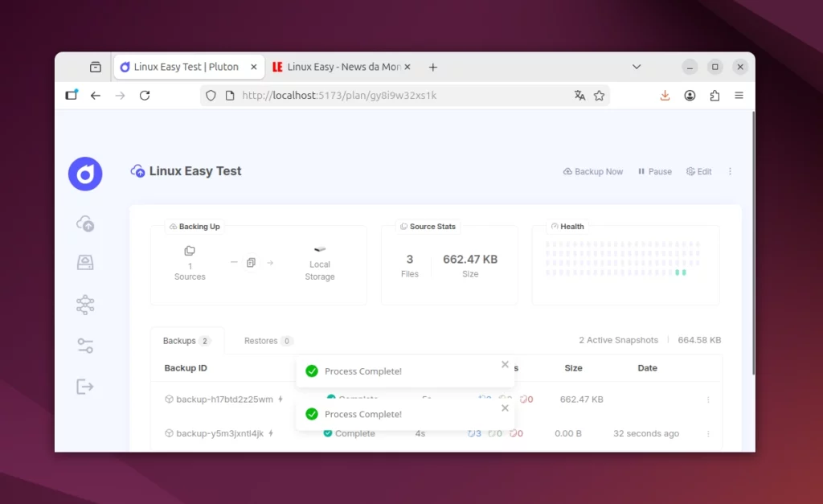Open the backup plans cloud icon
Screen dimensions: 823x504
(x=85, y=223)
